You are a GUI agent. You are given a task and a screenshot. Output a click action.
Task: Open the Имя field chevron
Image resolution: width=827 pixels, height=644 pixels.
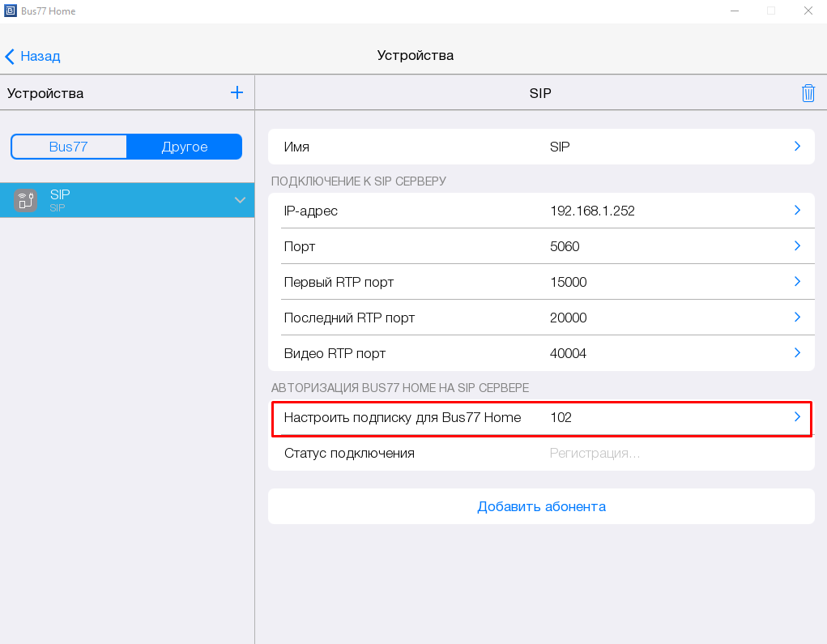[797, 147]
